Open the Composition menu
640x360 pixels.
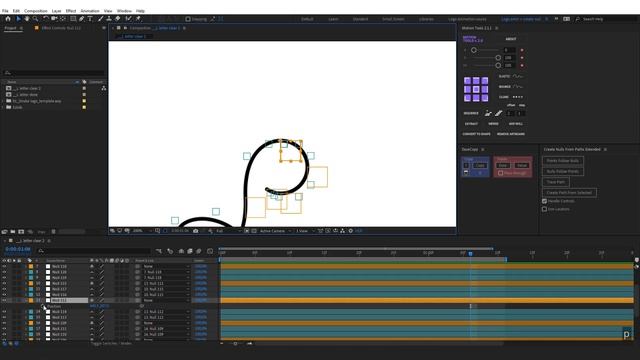pos(36,11)
